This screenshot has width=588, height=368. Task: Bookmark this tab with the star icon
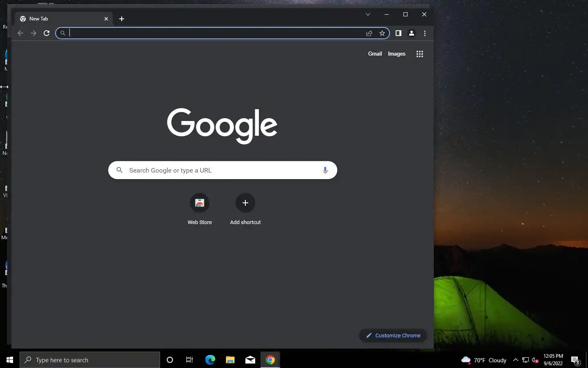point(382,33)
